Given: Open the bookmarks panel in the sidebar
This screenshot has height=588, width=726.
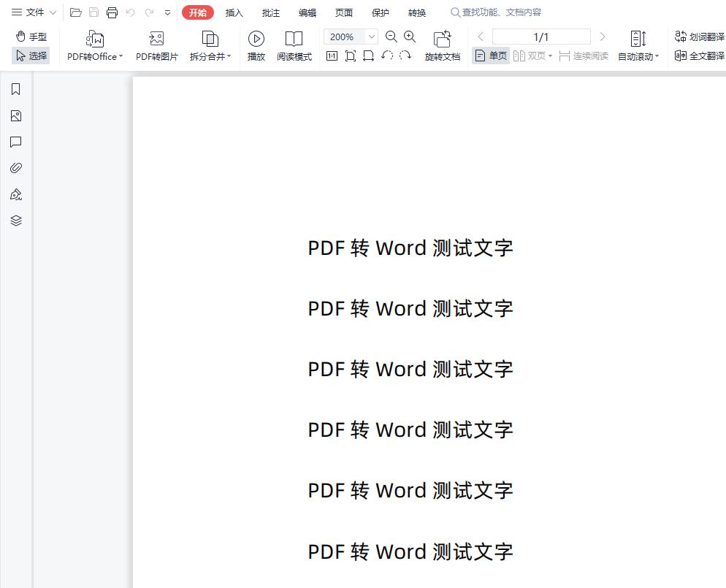Looking at the screenshot, I should pyautogui.click(x=15, y=88).
